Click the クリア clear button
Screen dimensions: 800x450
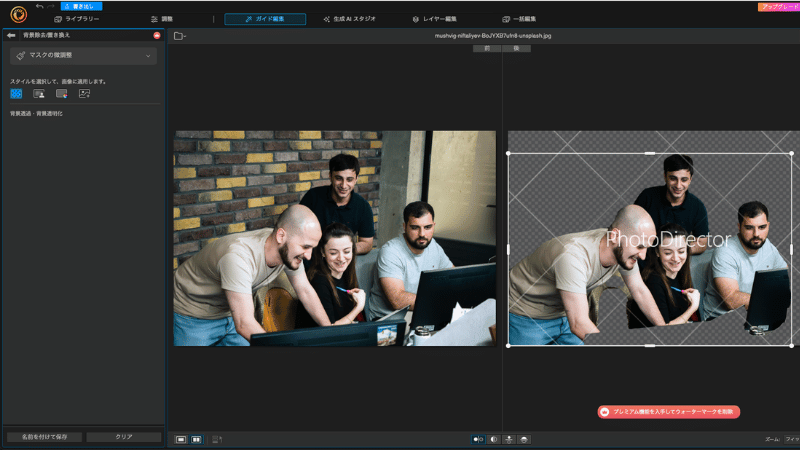(124, 437)
